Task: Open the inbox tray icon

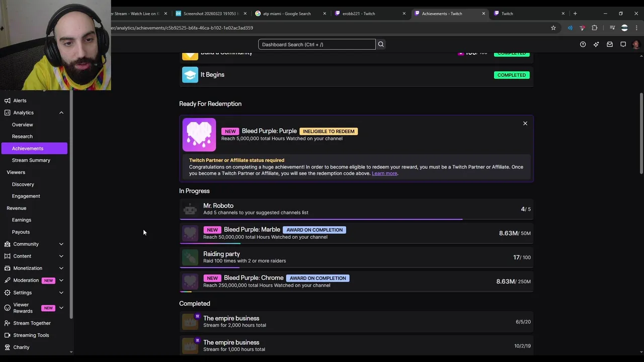Action: pos(609,44)
